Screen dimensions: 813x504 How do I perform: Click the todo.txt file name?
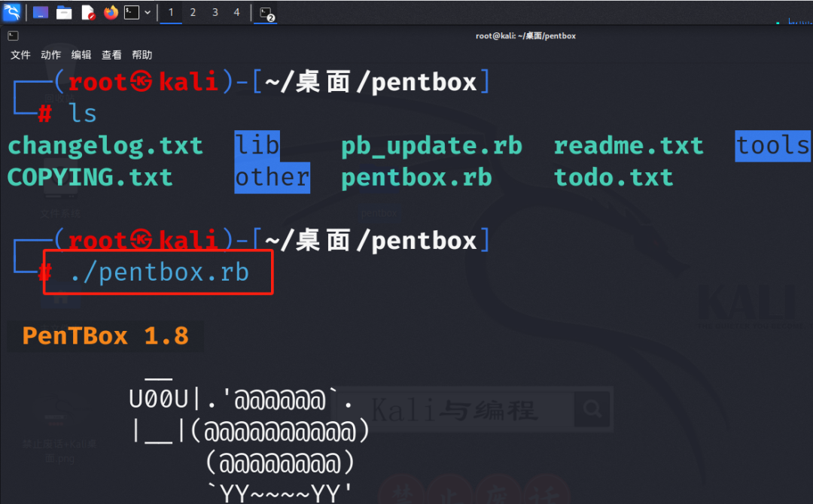pos(614,178)
